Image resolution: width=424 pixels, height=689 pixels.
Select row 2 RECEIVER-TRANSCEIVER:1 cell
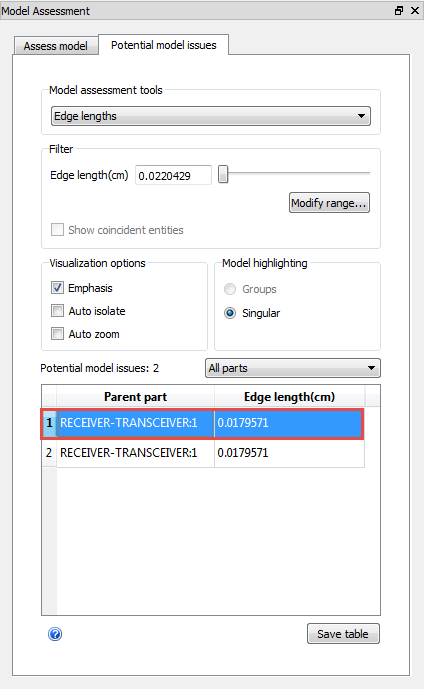pyautogui.click(x=135, y=453)
